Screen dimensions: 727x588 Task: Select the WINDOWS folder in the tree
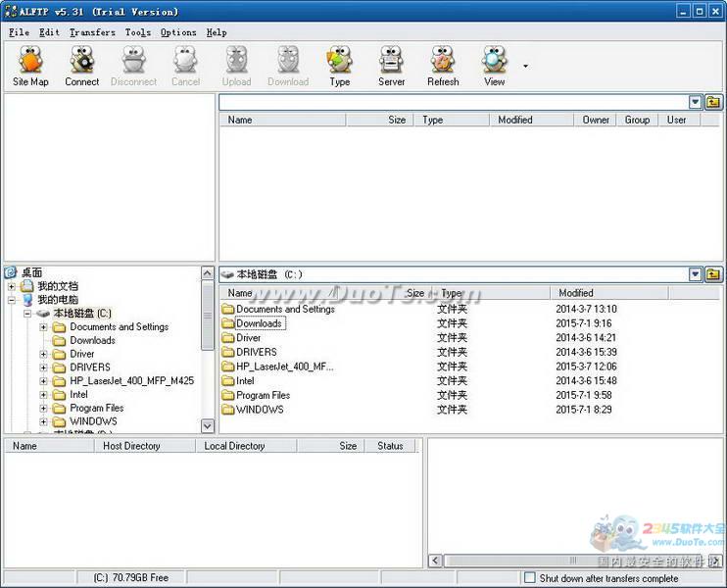tap(93, 421)
